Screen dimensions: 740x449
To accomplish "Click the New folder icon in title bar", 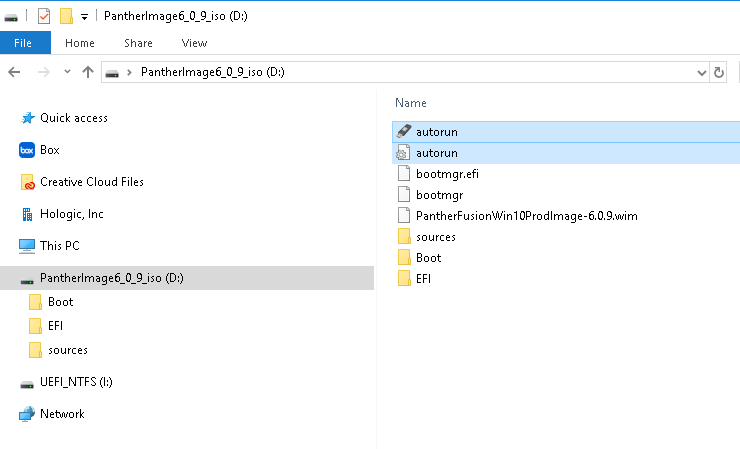I will coord(66,16).
